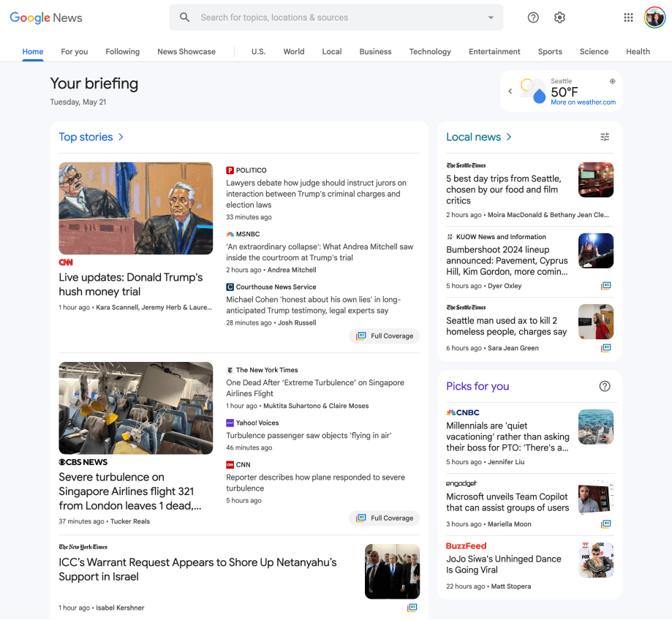This screenshot has height=620, width=672.
Task: Open the Health tab
Action: pos(638,51)
